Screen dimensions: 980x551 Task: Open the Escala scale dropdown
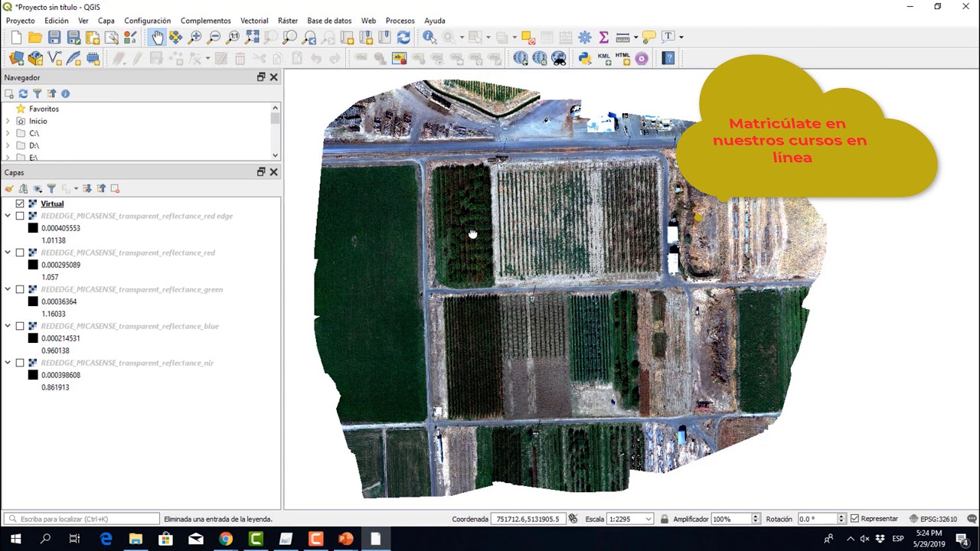pos(648,519)
